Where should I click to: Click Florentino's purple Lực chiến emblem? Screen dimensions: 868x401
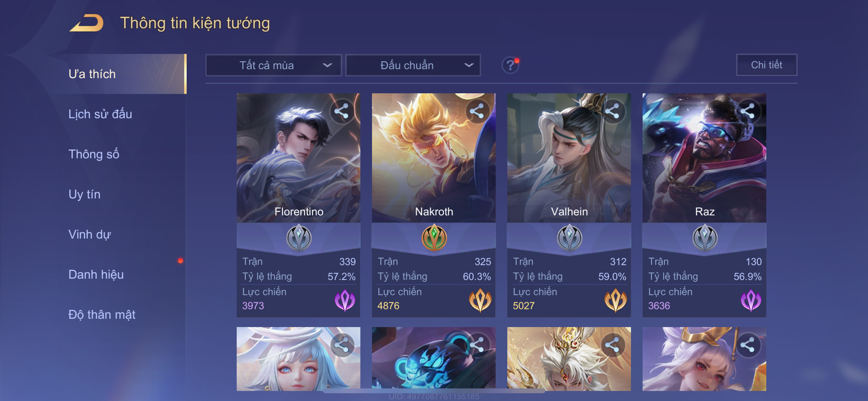tap(345, 300)
